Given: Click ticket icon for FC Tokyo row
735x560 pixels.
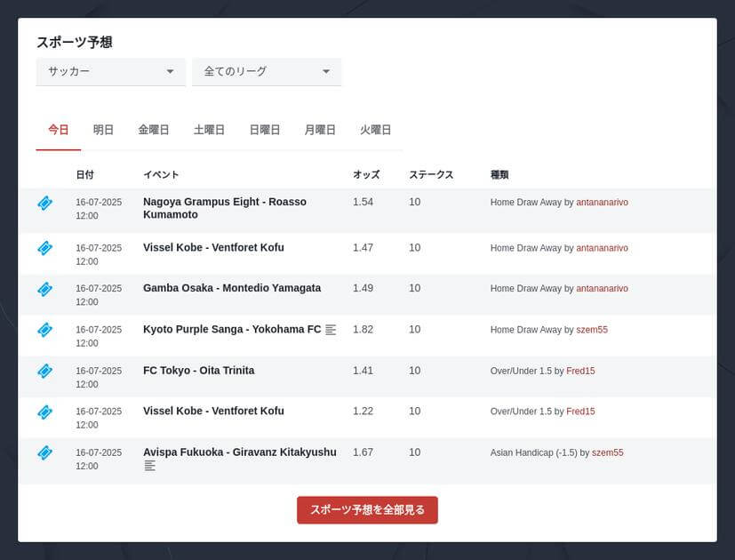Looking at the screenshot, I should coord(45,371).
